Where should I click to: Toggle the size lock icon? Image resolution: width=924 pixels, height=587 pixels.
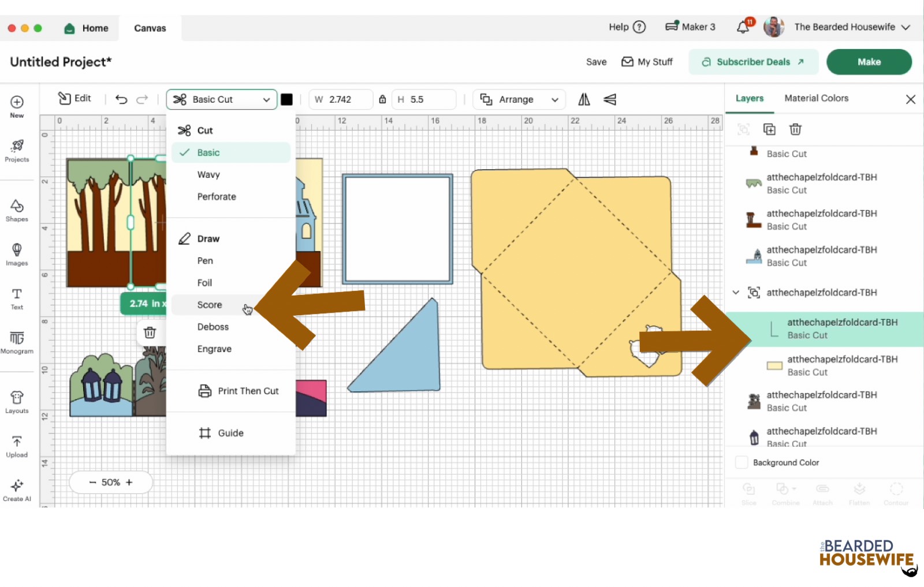pos(382,99)
